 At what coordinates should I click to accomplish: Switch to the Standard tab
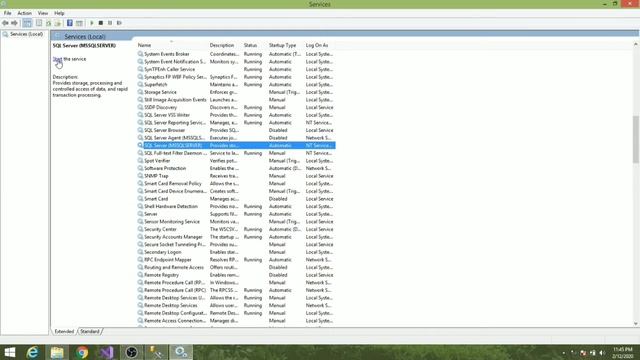90,331
